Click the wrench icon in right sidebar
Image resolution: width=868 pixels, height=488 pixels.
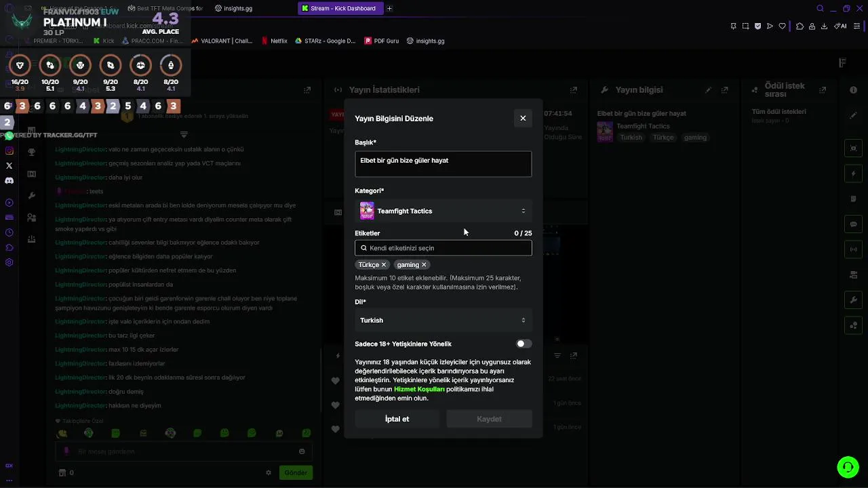click(x=854, y=300)
